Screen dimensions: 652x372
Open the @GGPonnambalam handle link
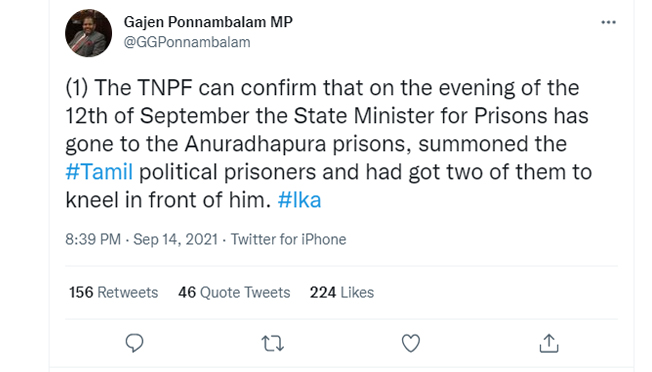(x=187, y=42)
